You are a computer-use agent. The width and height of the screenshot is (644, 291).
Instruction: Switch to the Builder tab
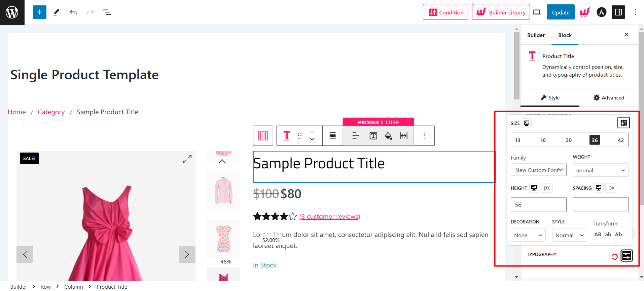click(536, 35)
